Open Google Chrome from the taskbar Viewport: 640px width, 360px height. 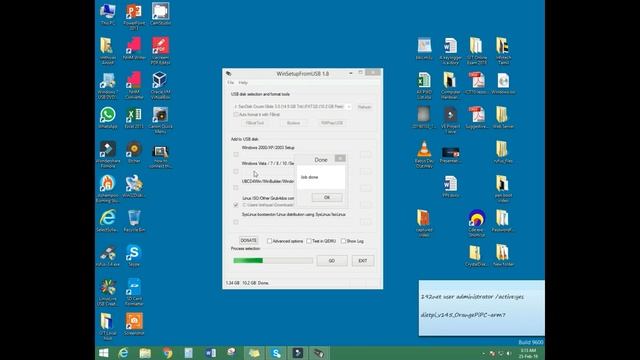coord(167,353)
